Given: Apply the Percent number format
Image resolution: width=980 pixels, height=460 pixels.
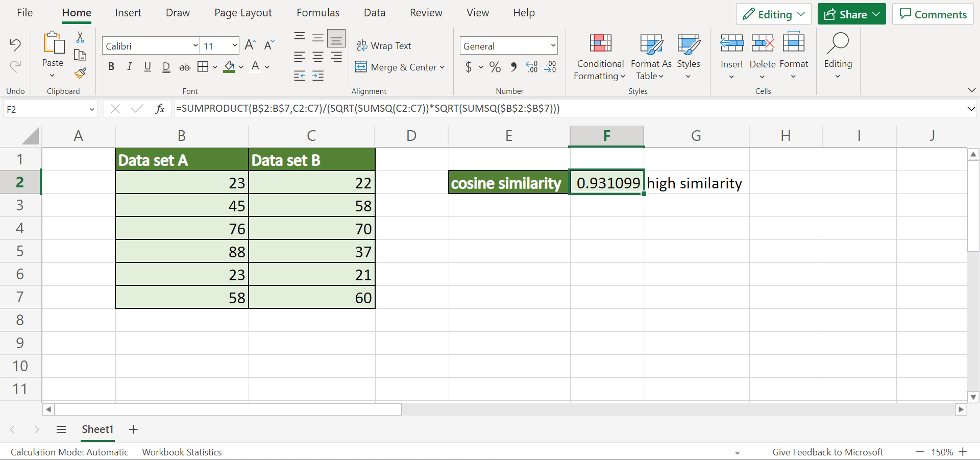Looking at the screenshot, I should (494, 67).
